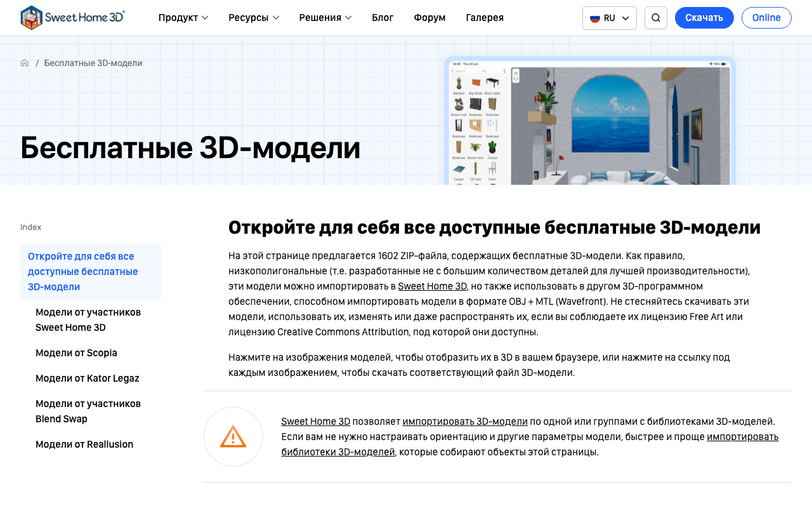This screenshot has width=812, height=508.
Task: Expand the Ресурсы menu
Action: pyautogui.click(x=254, y=18)
